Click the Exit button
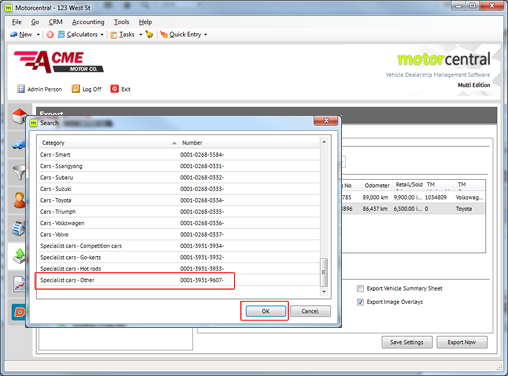The width and height of the screenshot is (508, 376). [x=120, y=89]
